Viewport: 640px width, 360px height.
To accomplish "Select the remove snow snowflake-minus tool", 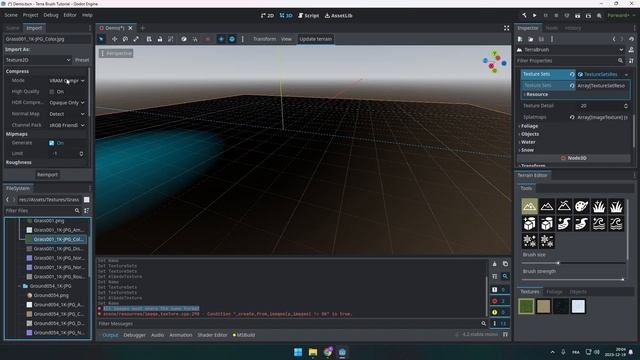I will [547, 240].
